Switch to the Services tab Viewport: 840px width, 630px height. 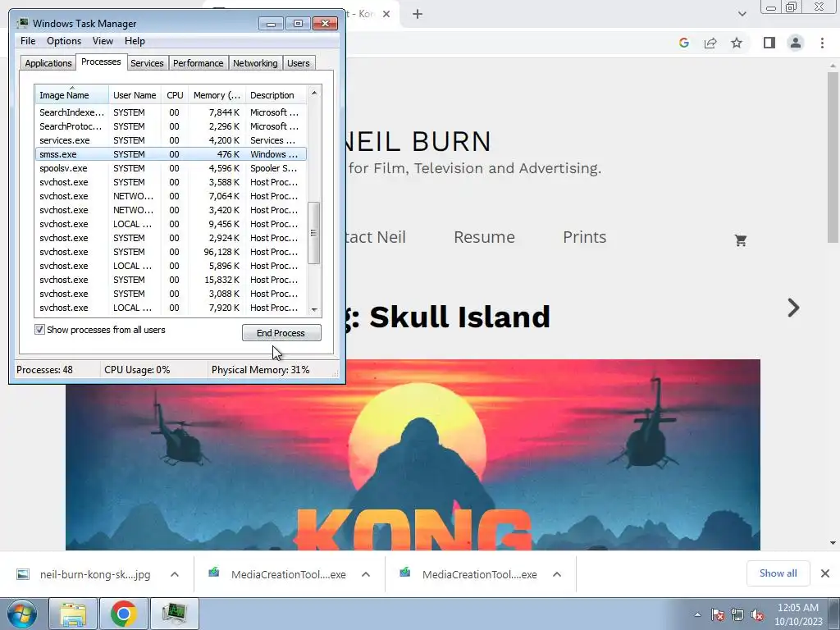147,62
